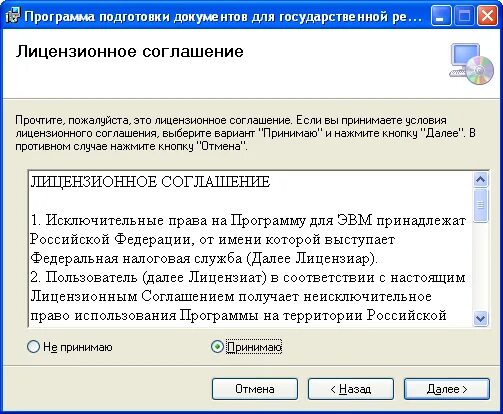This screenshot has height=414, width=503.
Task: Click the installer icon in the title bar
Action: pyautogui.click(x=13, y=16)
